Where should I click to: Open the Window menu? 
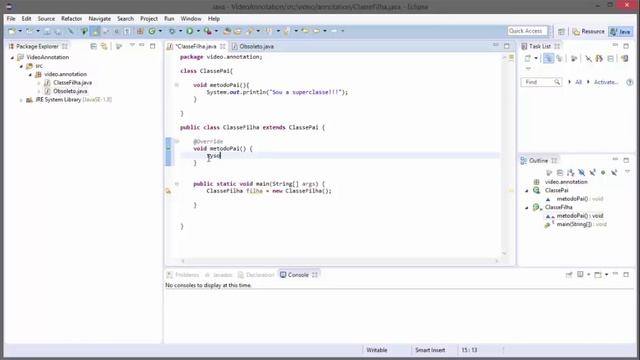coord(191,19)
